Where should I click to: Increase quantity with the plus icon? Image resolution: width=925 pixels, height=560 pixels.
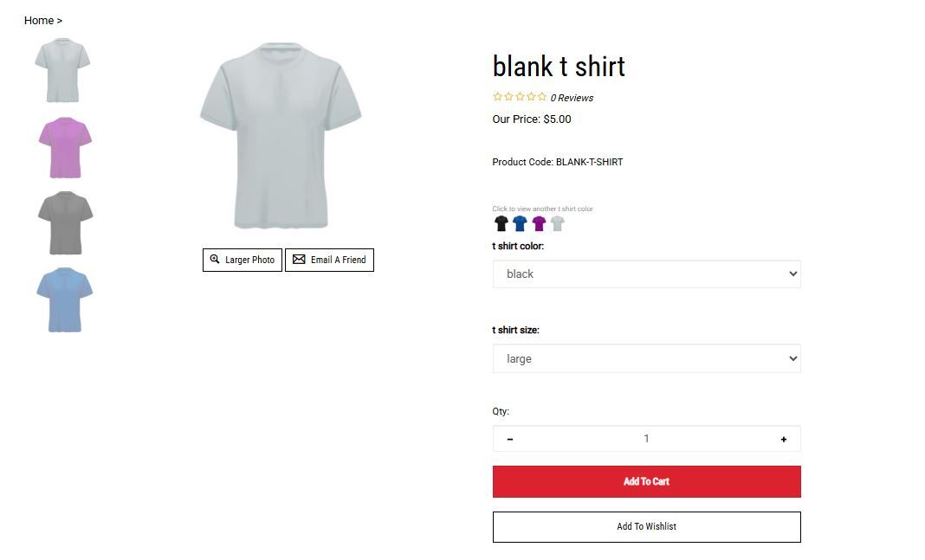pos(784,439)
